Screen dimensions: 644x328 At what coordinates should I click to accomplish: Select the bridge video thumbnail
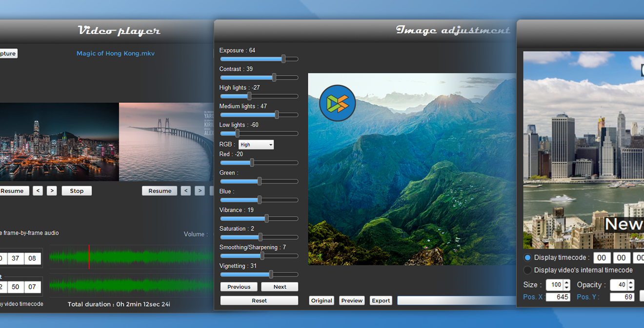coord(166,142)
